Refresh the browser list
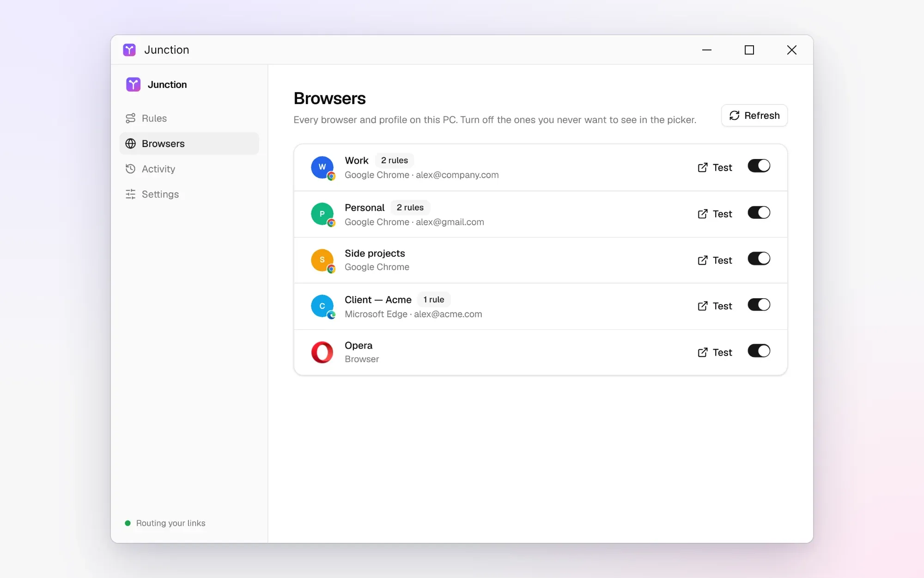Image resolution: width=924 pixels, height=578 pixels. [754, 116]
